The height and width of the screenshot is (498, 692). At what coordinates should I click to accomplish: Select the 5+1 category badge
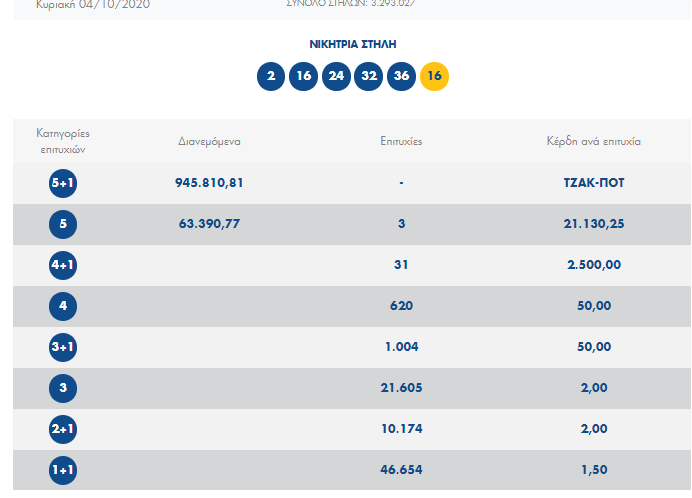pyautogui.click(x=63, y=183)
